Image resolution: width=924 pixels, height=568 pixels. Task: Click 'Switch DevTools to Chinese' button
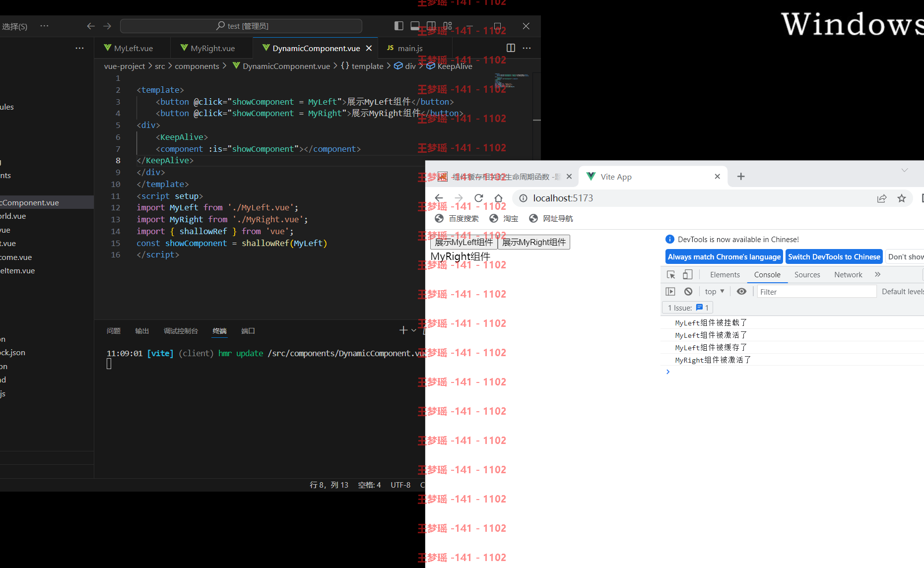(x=834, y=257)
